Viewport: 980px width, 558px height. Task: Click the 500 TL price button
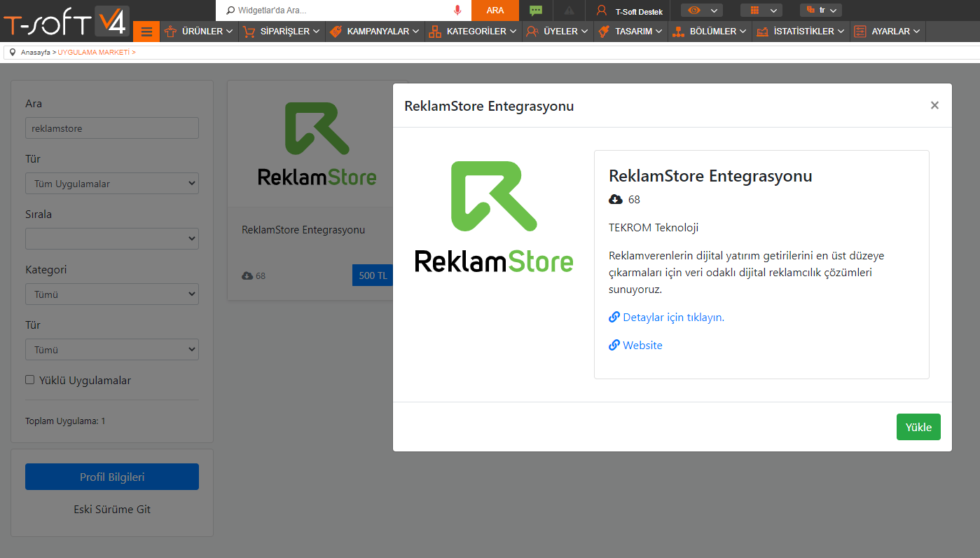point(373,275)
